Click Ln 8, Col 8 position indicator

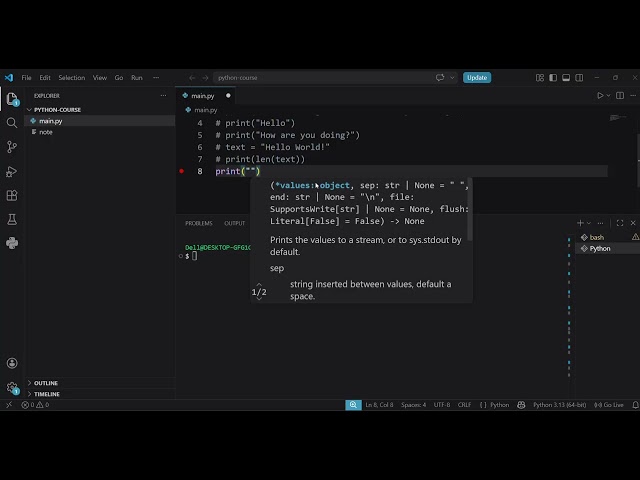379,405
